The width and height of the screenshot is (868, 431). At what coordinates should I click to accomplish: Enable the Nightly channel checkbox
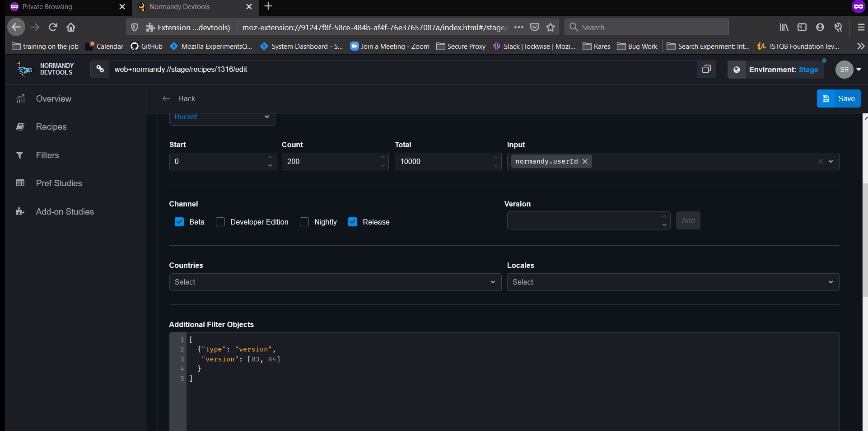pos(304,222)
